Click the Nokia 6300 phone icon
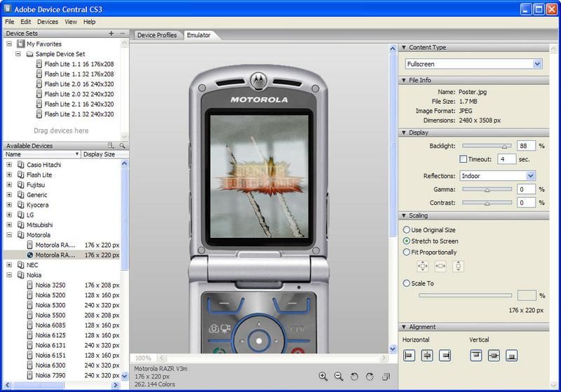The width and height of the screenshot is (561, 392). click(x=30, y=365)
